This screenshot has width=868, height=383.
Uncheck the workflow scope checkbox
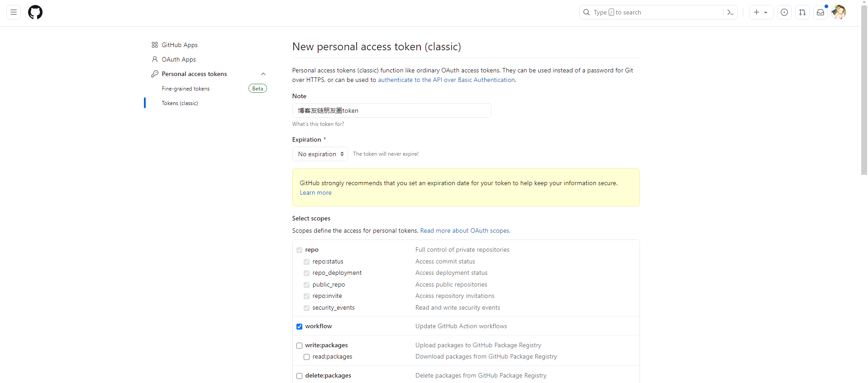pos(299,326)
